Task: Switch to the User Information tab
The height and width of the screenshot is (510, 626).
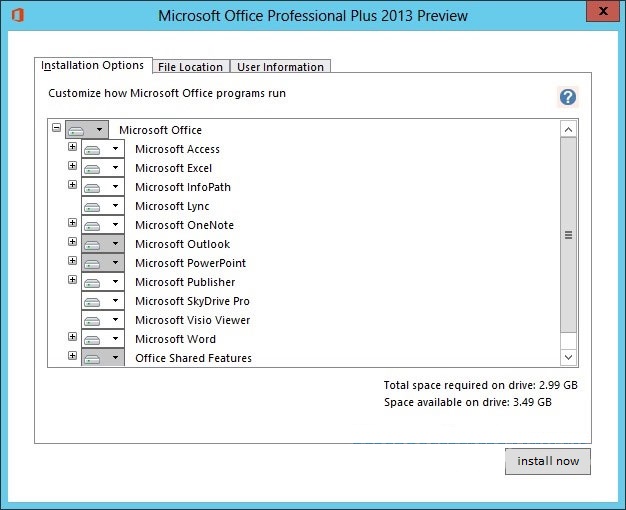Action: point(280,67)
